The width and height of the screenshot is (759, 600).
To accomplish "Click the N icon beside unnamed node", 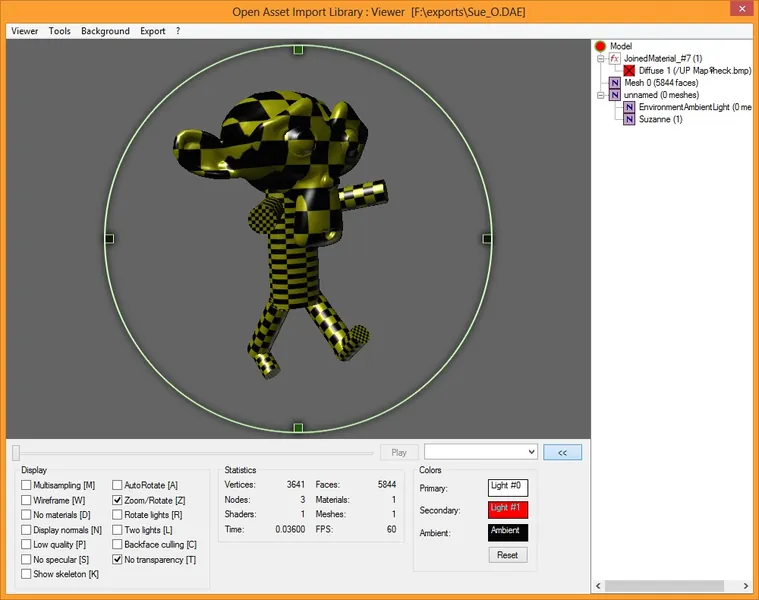I will (615, 95).
